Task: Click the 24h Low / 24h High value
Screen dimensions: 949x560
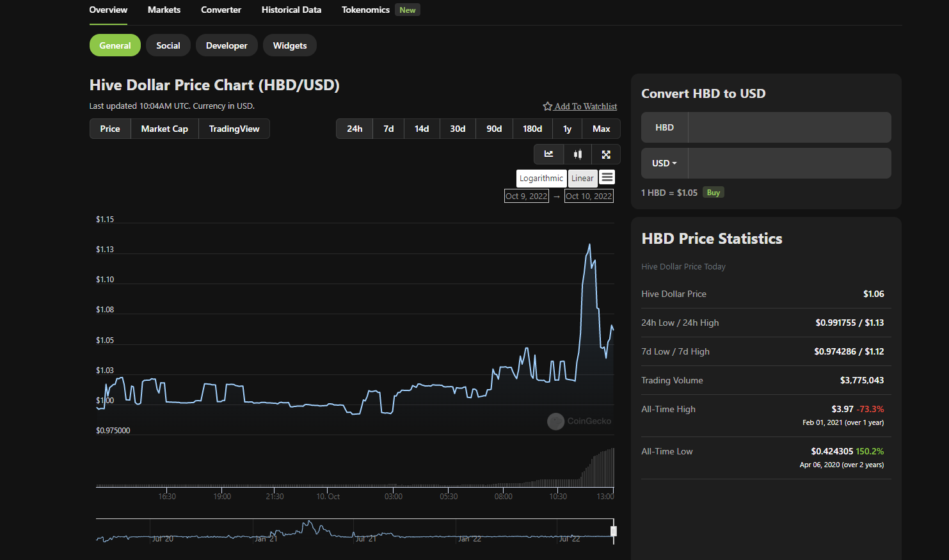Action: click(x=850, y=323)
